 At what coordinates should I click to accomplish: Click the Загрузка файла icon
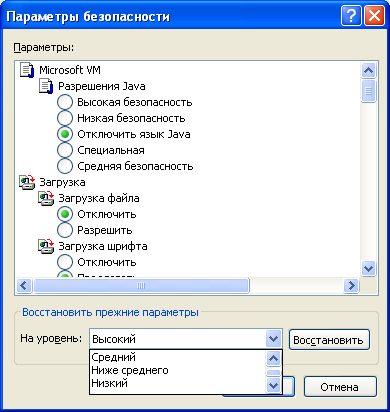[x=46, y=198]
